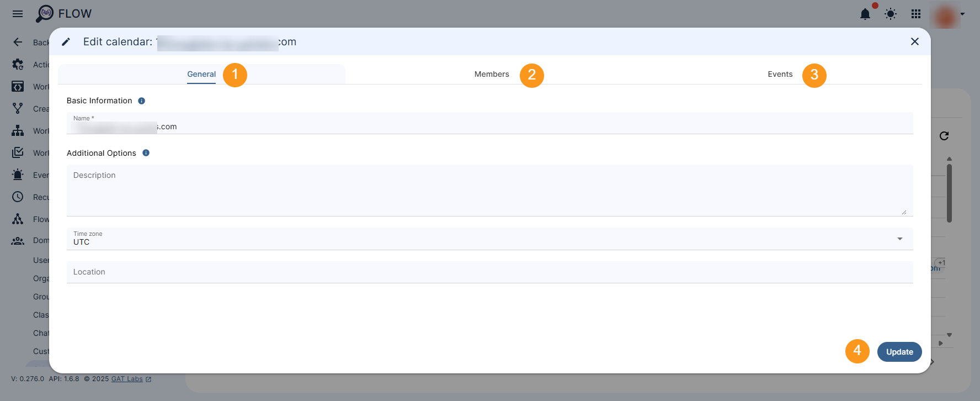Close the Edit calendar dialog

tap(915, 41)
